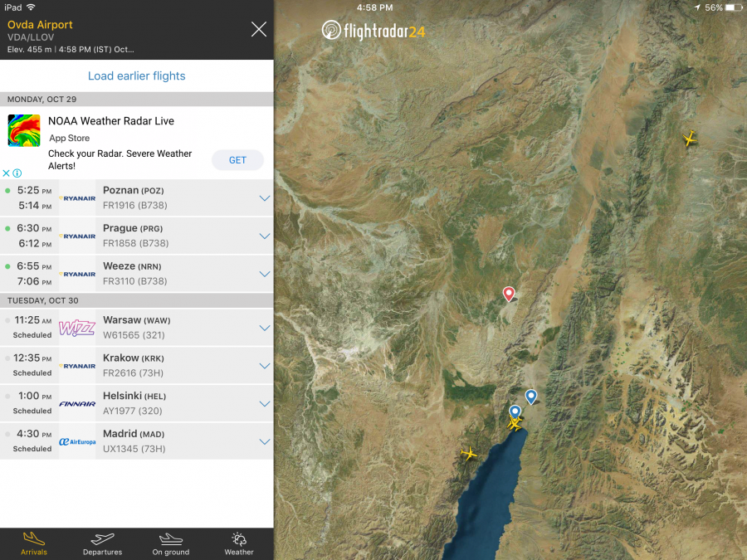Close the Ovda Airport panel

pyautogui.click(x=259, y=30)
